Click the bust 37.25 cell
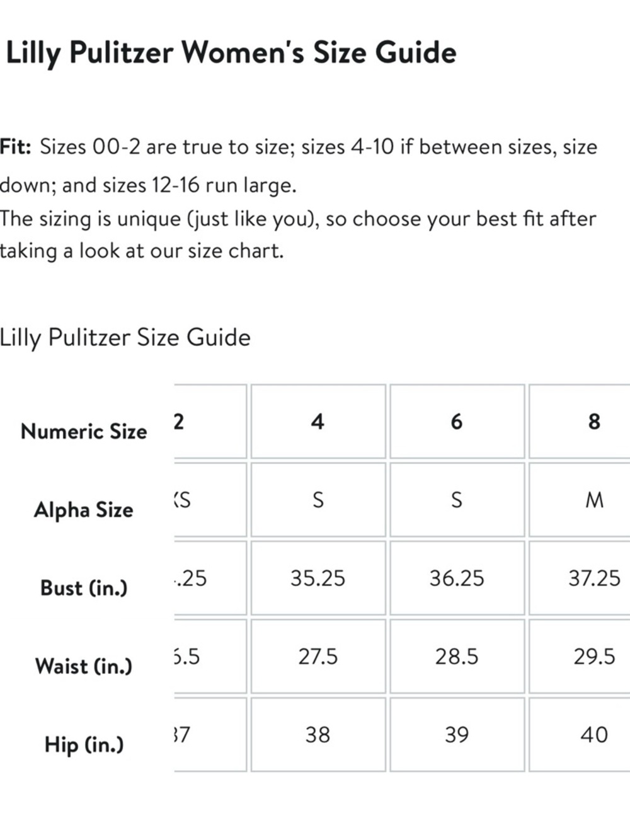The image size is (630, 840). click(x=580, y=578)
